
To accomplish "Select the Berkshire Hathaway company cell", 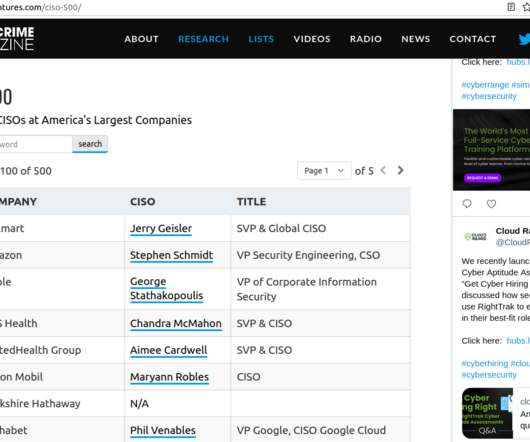I will 62,403.
